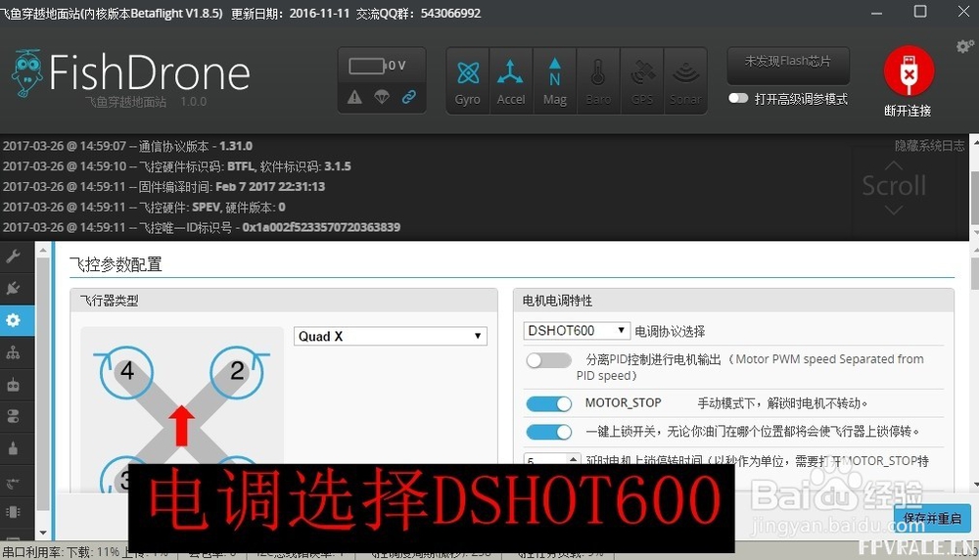The image size is (979, 560).
Task: Click the Scroll down chevron in log
Action: tap(894, 210)
